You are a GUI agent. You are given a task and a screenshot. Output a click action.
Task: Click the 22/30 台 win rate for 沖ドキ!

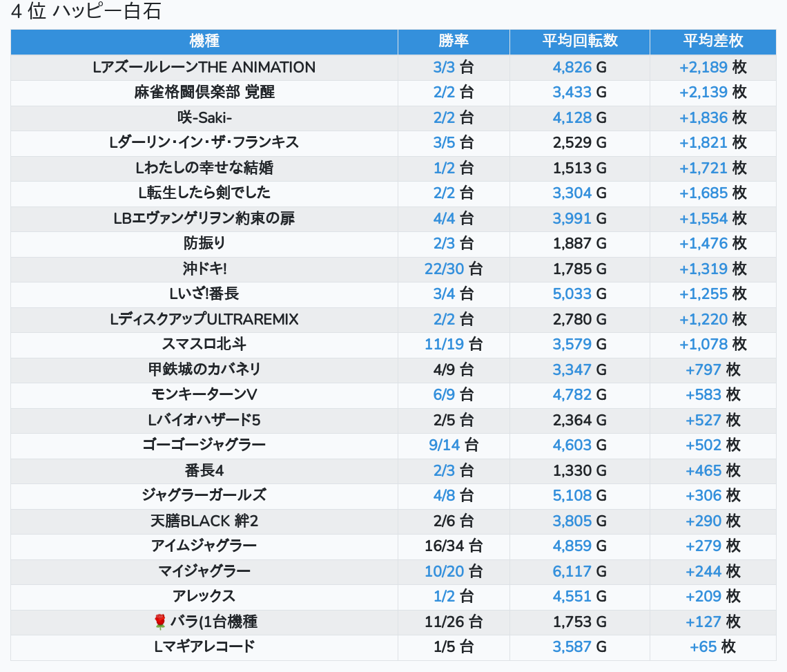(x=454, y=269)
